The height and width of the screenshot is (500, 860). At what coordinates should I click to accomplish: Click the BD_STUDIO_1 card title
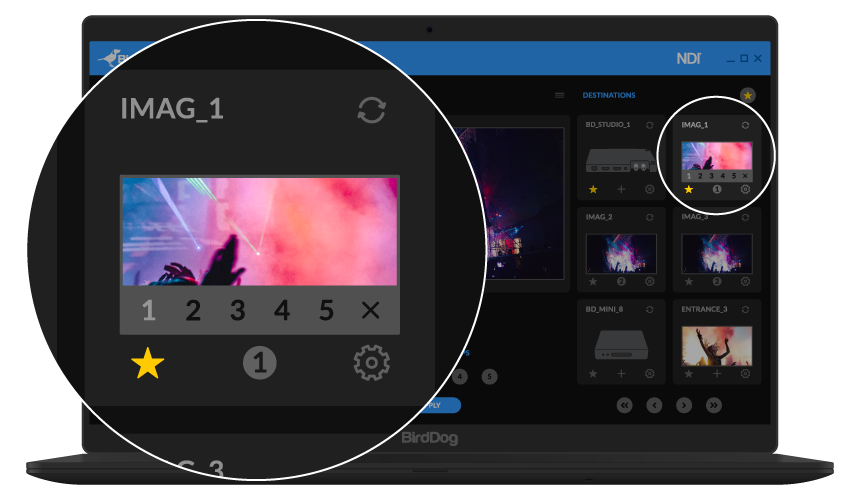pyautogui.click(x=608, y=125)
